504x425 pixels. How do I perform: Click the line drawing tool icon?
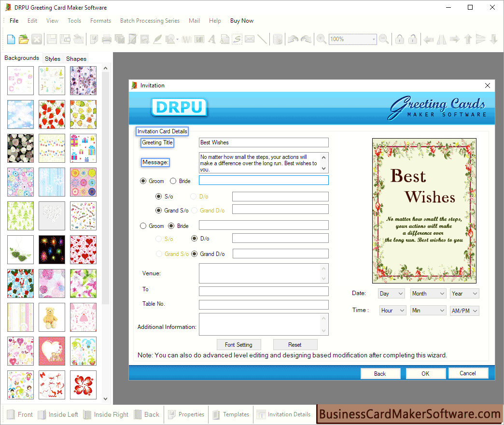262,39
